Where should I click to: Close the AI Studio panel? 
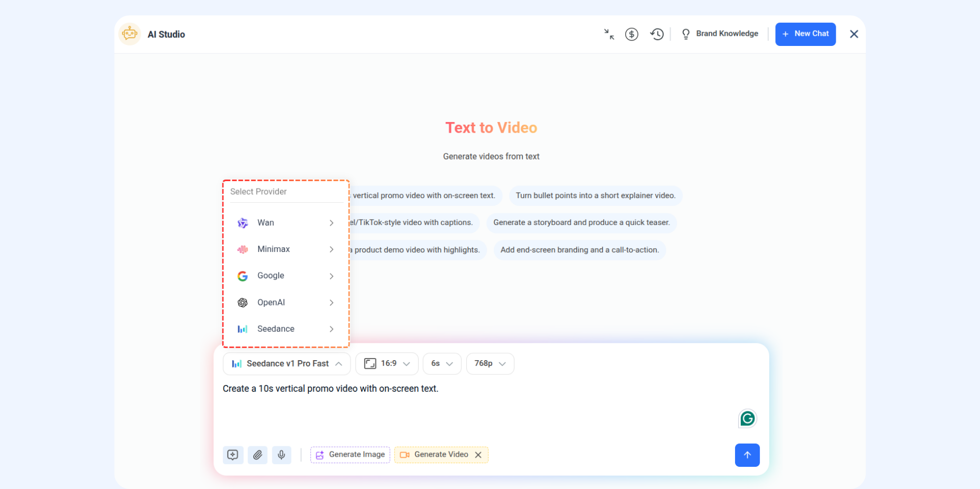click(x=854, y=34)
